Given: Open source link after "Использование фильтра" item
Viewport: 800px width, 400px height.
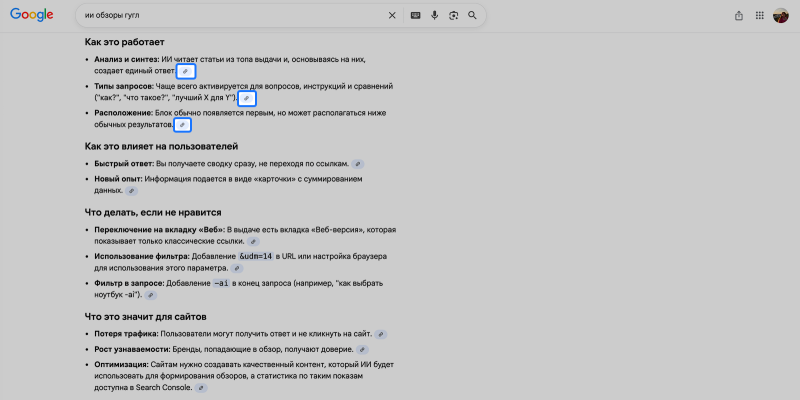Looking at the screenshot, I should (237, 268).
